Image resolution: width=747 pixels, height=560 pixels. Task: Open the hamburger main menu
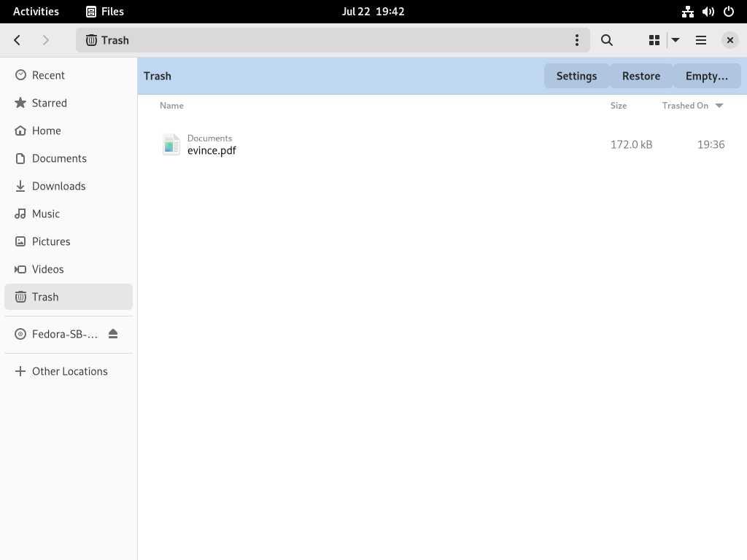[701, 40]
